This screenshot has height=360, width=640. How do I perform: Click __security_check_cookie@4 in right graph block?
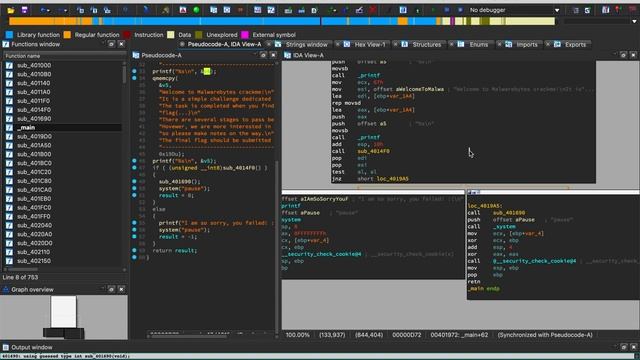point(534,261)
